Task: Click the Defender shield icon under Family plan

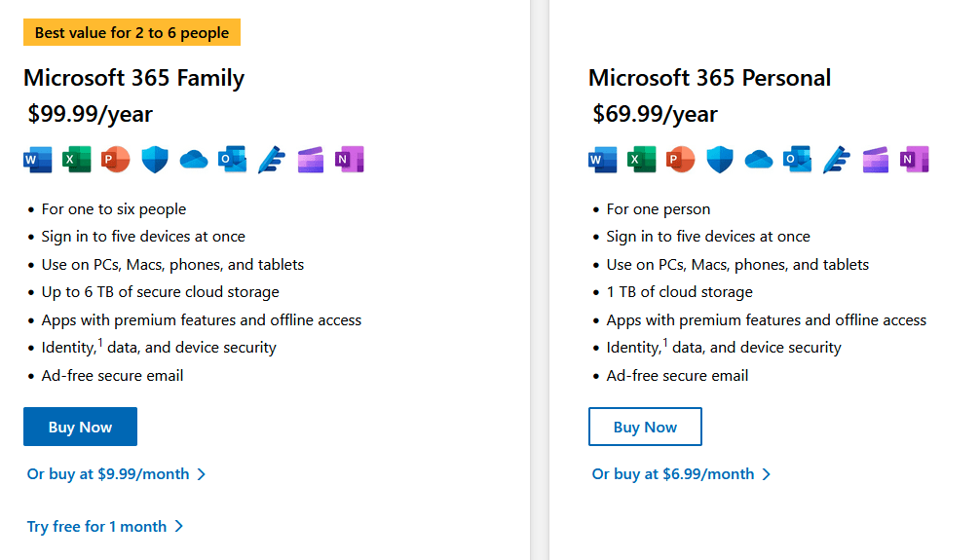Action: click(x=155, y=160)
